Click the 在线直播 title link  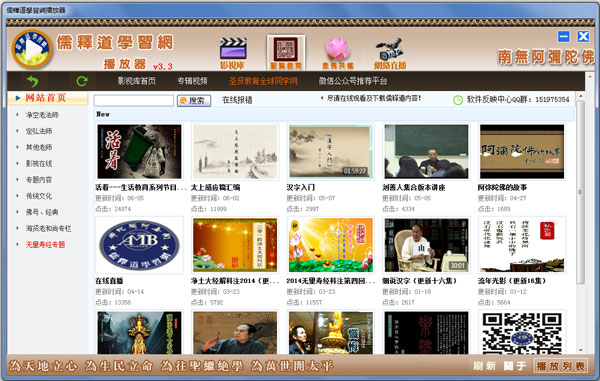point(109,281)
